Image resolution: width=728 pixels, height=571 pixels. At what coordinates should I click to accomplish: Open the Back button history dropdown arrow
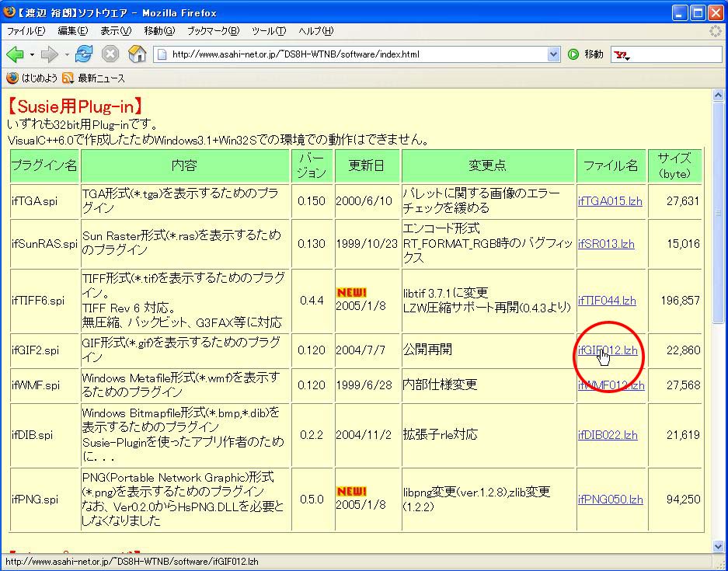pos(32,55)
